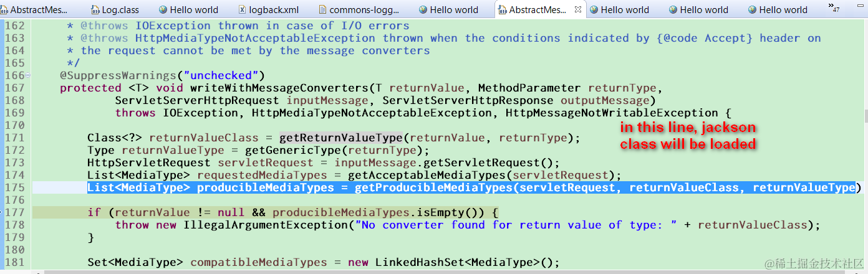Click line number 171 in the ruler
868x274 pixels.
click(x=14, y=138)
